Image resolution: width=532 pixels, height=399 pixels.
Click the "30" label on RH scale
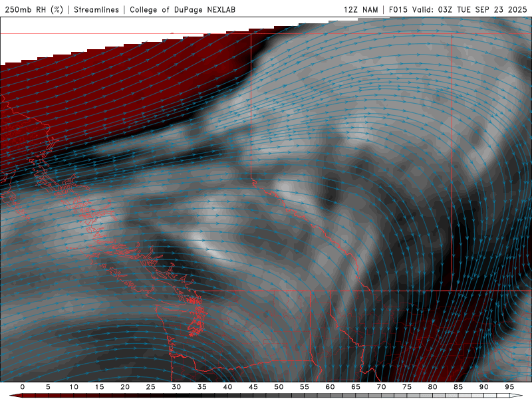click(176, 387)
